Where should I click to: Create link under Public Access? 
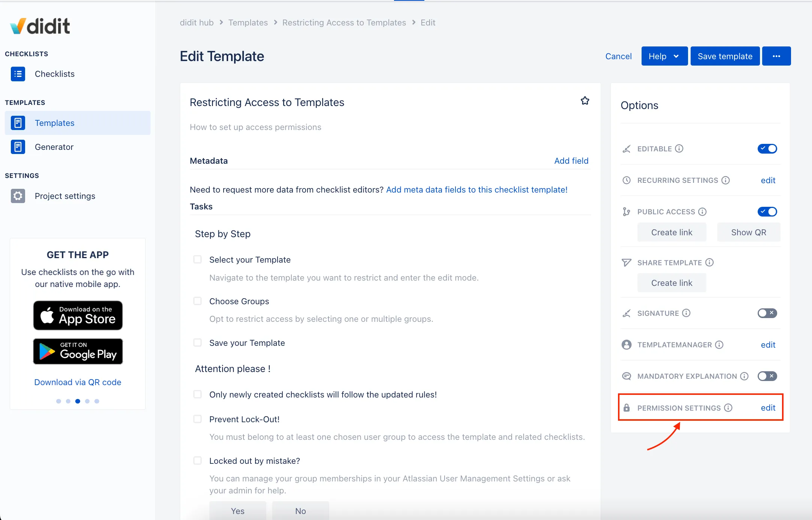coord(672,232)
